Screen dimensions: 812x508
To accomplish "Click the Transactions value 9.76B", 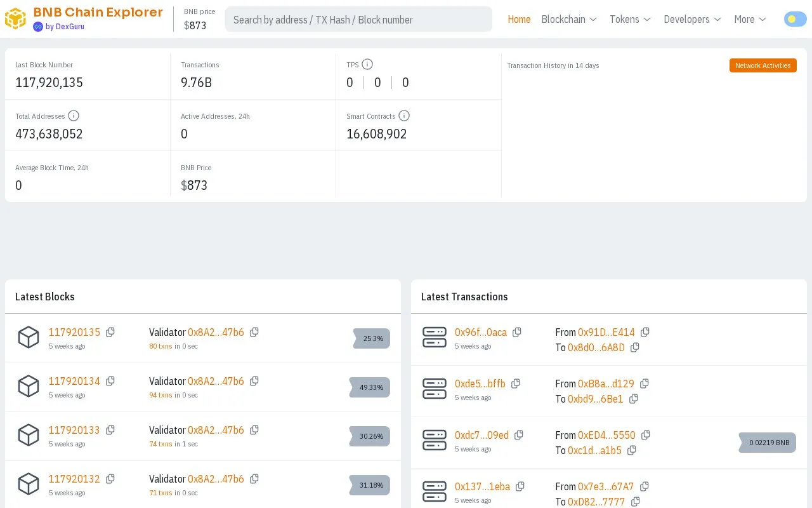I will pyautogui.click(x=197, y=83).
